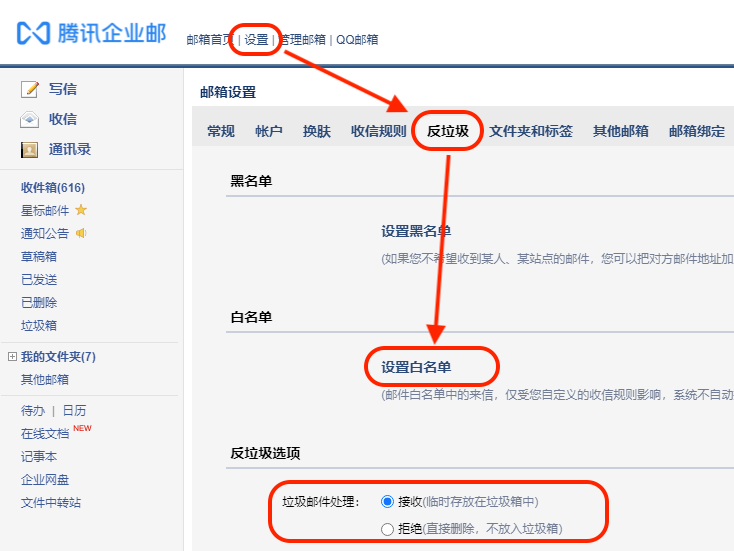Click the 邮箱设置 page heading
This screenshot has height=551, width=734.
(228, 92)
